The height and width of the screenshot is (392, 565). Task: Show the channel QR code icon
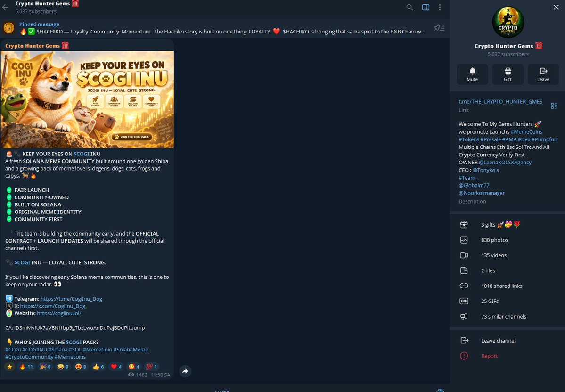[x=554, y=106]
